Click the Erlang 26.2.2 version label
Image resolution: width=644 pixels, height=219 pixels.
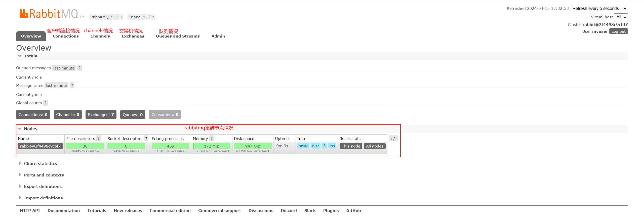coord(141,17)
